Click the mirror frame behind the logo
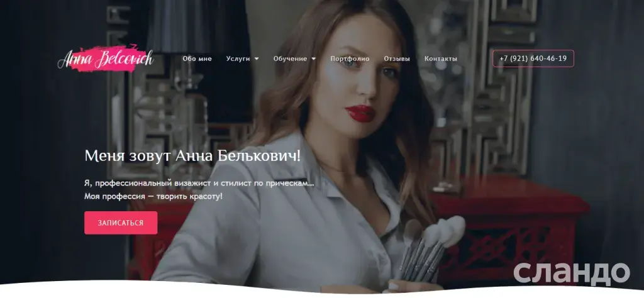 coord(164,107)
